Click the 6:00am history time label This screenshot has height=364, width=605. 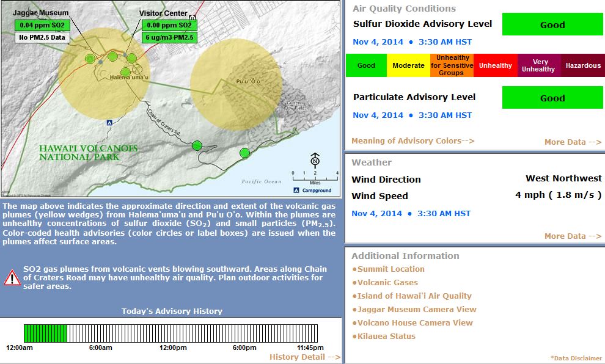tap(101, 348)
